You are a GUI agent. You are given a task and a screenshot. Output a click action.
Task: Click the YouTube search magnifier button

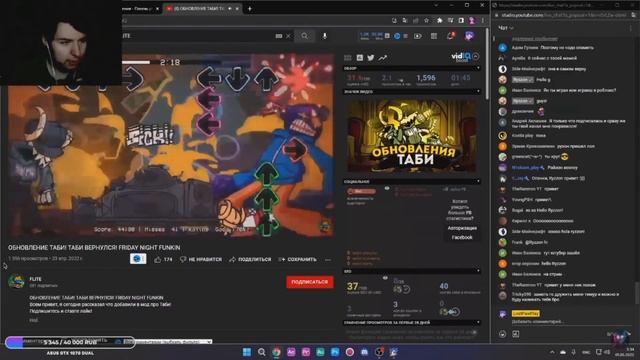(304, 36)
